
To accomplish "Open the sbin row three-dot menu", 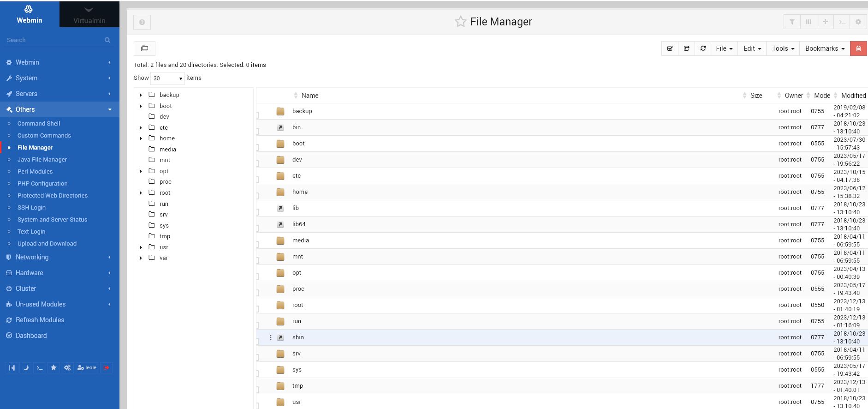I will pos(271,337).
